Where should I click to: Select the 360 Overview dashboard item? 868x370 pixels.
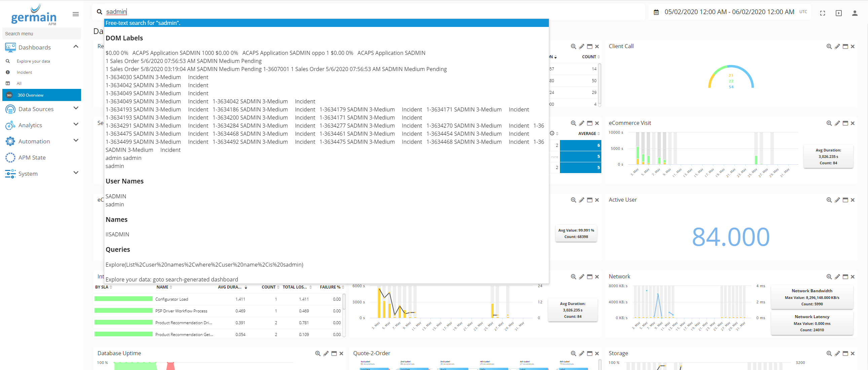[x=30, y=95]
